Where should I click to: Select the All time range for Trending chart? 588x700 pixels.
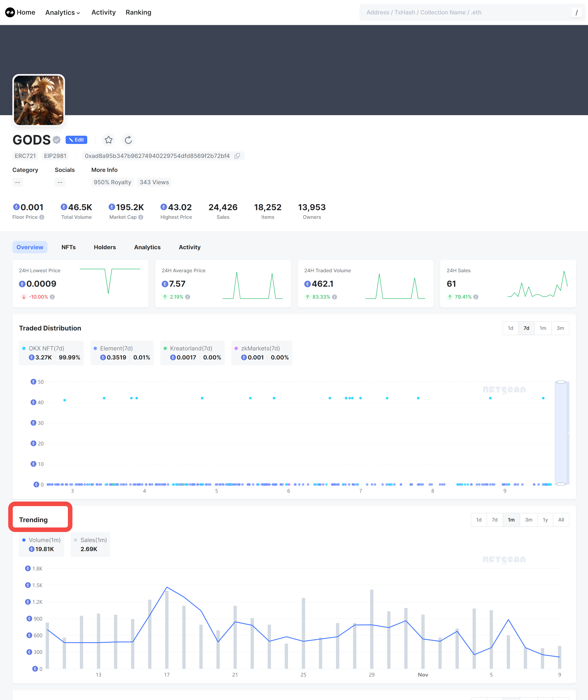(x=561, y=519)
